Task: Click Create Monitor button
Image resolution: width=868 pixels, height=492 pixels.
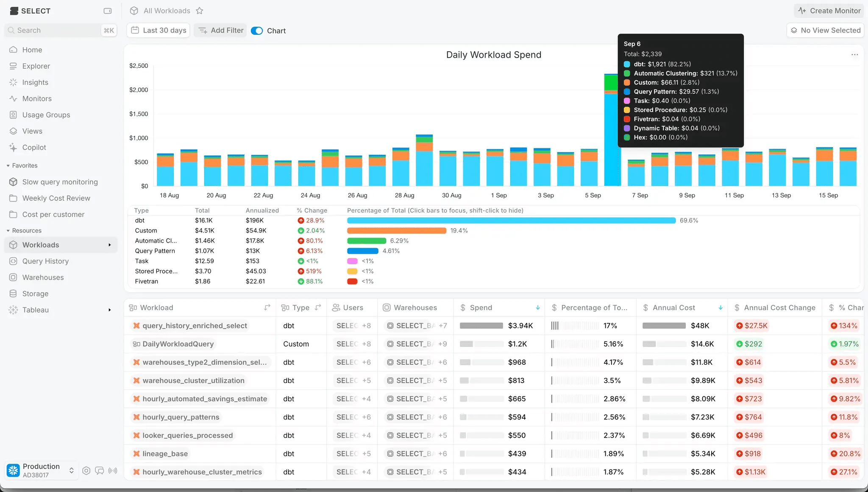Action: [x=829, y=11]
